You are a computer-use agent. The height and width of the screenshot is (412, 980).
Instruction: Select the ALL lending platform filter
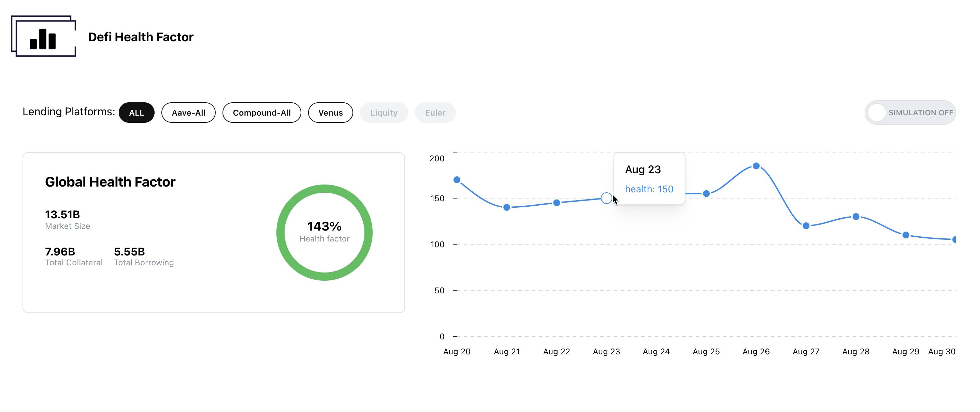tap(136, 113)
